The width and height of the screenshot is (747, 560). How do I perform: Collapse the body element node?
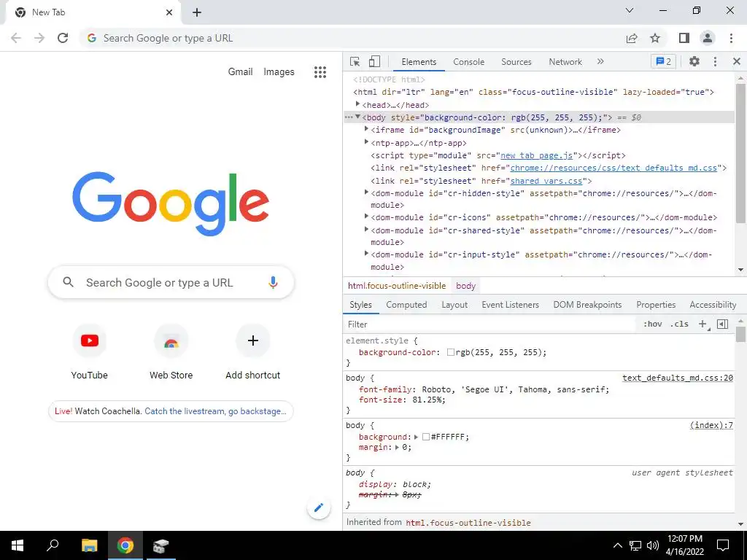[x=357, y=117]
